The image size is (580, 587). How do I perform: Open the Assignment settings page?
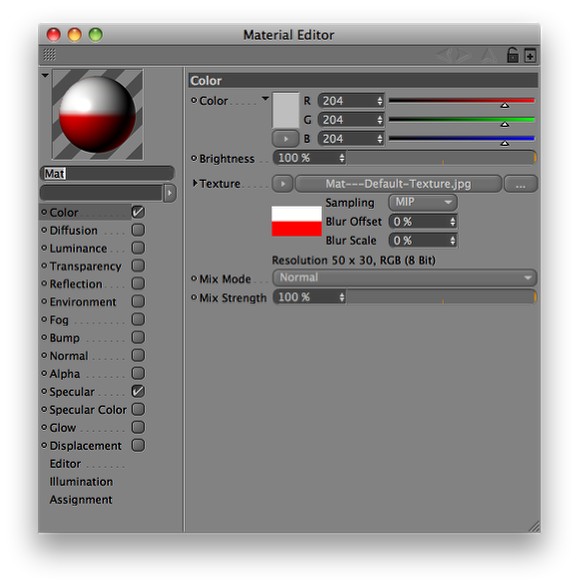tap(81, 499)
